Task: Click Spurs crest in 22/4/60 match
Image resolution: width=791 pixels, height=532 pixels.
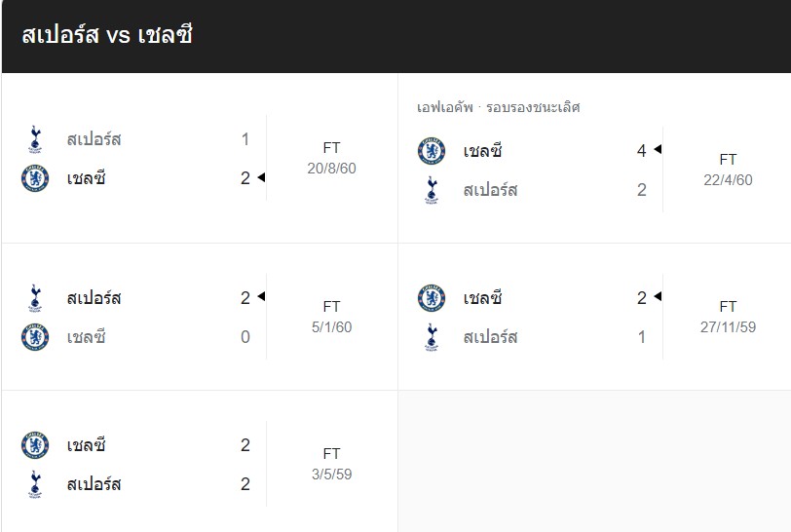Action: point(432,190)
